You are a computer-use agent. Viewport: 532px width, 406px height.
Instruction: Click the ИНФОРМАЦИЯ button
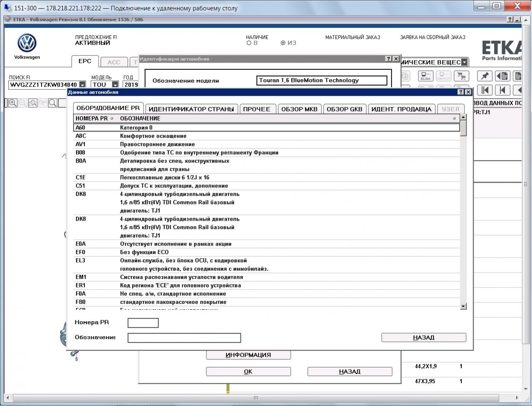tap(248, 355)
